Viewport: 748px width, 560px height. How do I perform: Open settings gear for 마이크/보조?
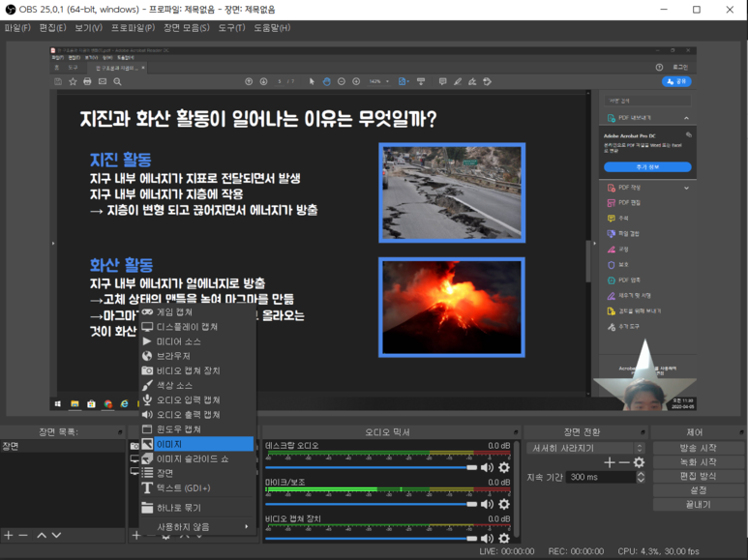tap(504, 504)
